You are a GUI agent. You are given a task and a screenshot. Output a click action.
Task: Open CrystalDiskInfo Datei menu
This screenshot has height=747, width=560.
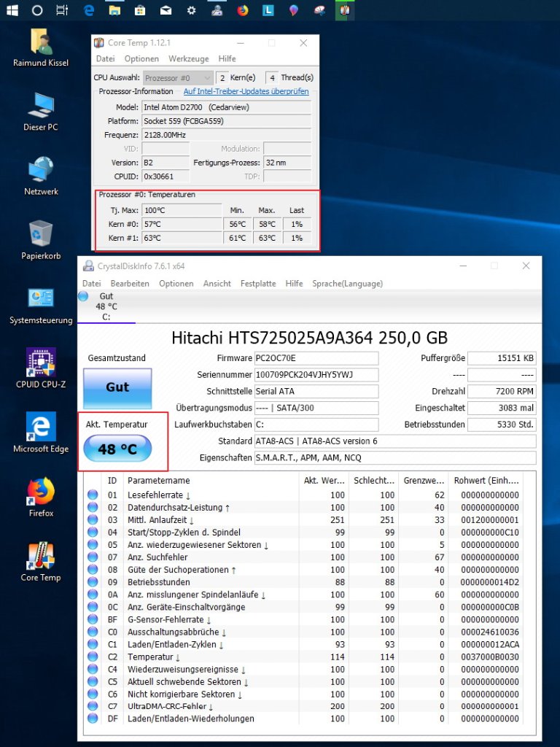point(91,284)
